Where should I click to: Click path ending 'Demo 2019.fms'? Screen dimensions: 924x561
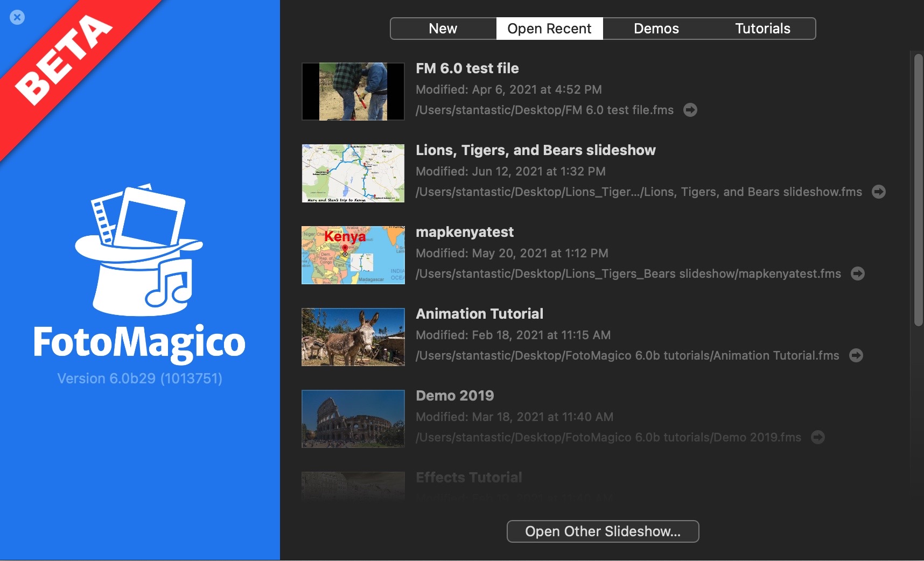(608, 437)
